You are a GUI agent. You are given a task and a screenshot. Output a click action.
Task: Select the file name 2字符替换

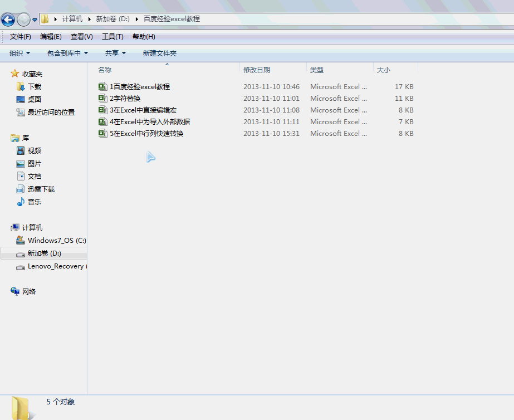(x=125, y=99)
